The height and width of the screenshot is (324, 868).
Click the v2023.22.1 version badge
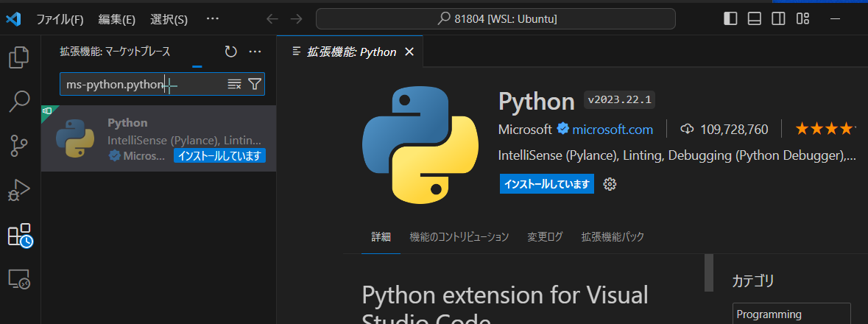point(619,100)
